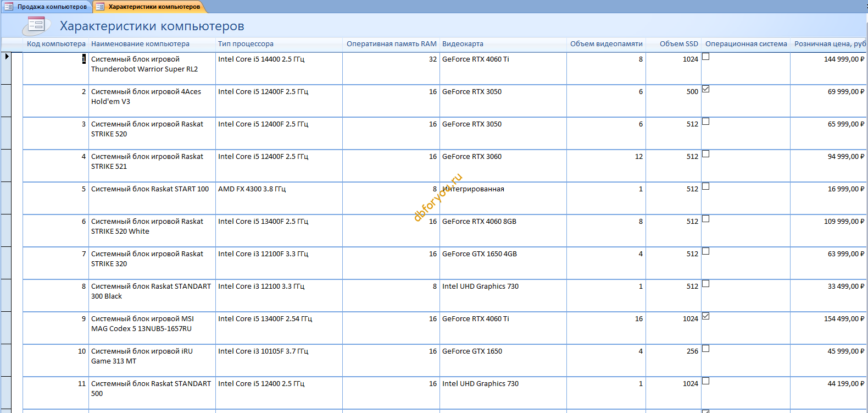Image resolution: width=868 pixels, height=413 pixels.
Task: Click the Объем видеопамяти header
Action: point(607,44)
